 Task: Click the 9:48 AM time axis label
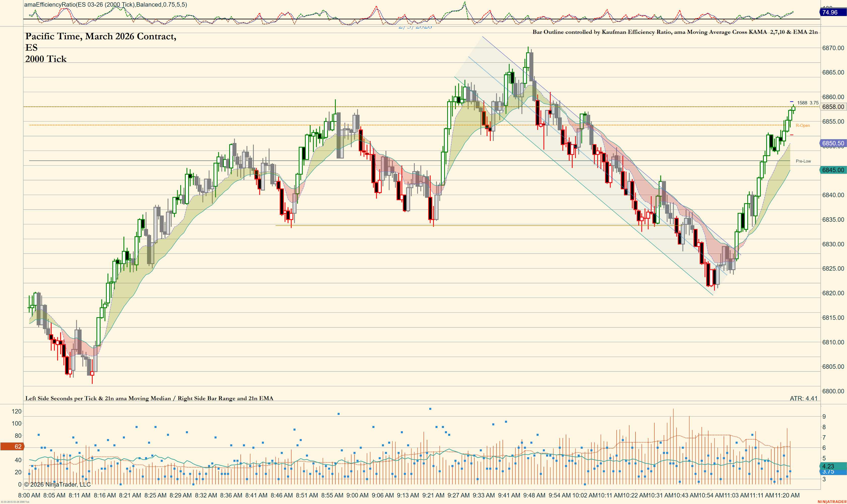click(x=534, y=495)
